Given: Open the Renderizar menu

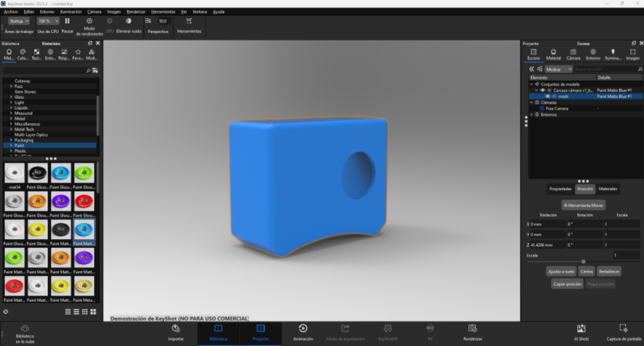Looking at the screenshot, I should pos(136,12).
